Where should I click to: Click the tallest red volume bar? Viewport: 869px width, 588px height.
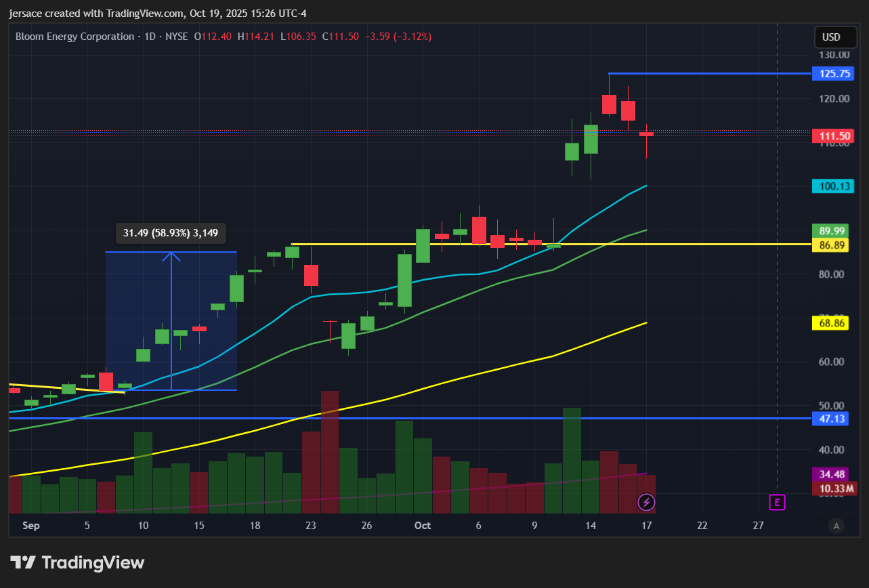click(330, 452)
